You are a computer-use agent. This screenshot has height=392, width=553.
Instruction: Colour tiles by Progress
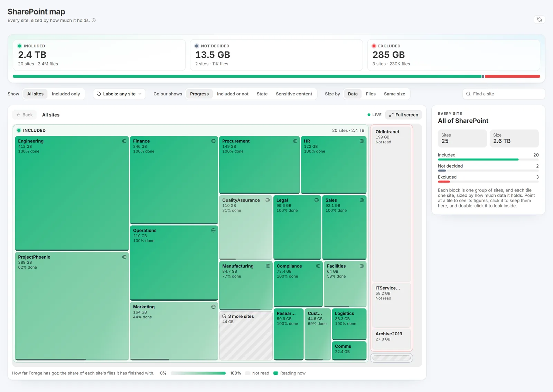(x=199, y=94)
